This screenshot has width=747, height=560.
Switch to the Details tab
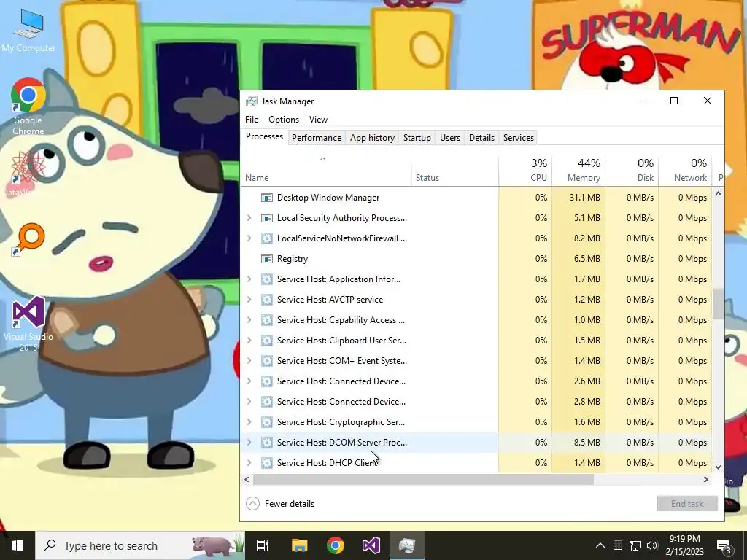[481, 138]
